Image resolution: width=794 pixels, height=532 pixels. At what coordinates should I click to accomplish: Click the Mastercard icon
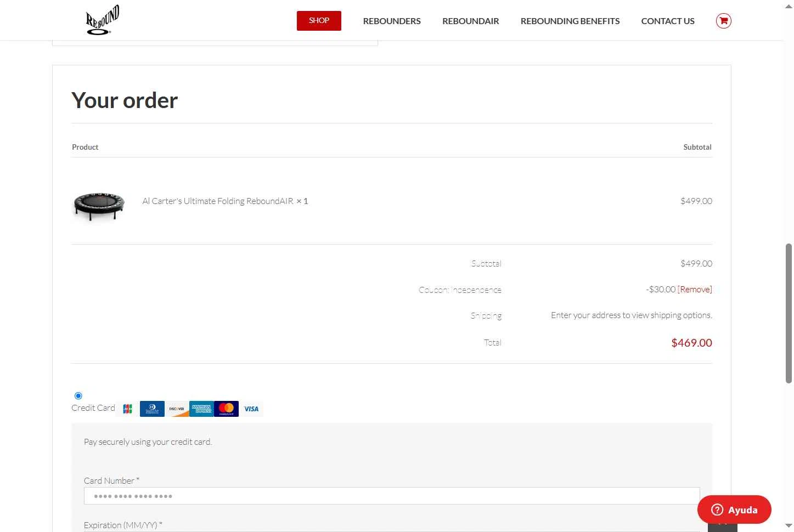(x=226, y=409)
